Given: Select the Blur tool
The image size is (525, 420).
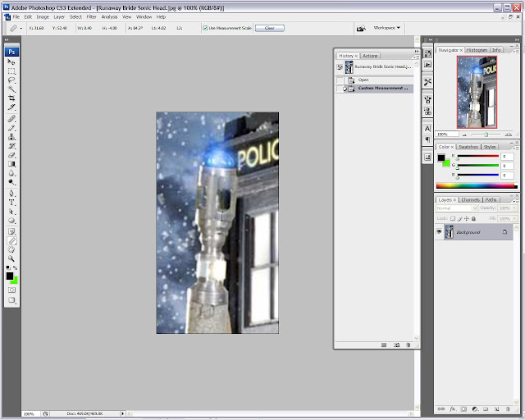Looking at the screenshot, I should 11,173.
